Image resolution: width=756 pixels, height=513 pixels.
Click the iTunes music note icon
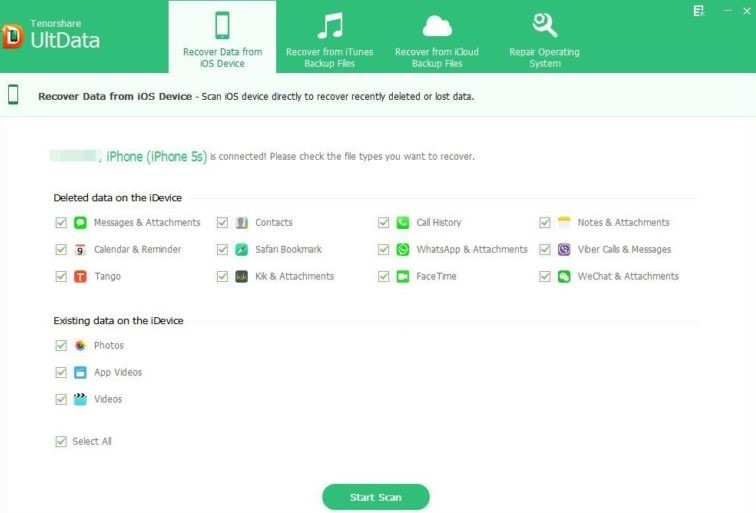(330, 26)
